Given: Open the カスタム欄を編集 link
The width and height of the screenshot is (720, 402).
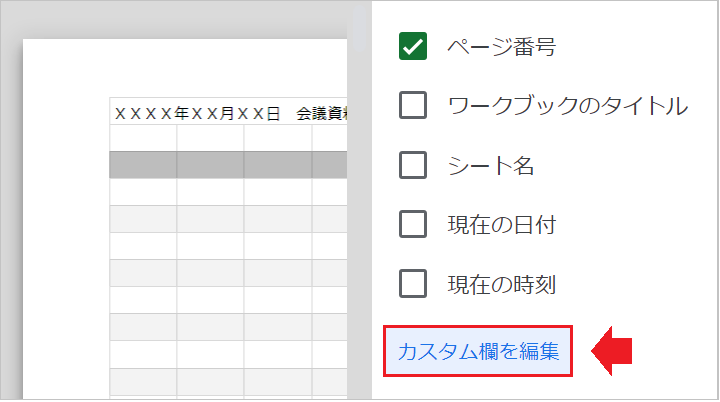Looking at the screenshot, I should click(478, 351).
